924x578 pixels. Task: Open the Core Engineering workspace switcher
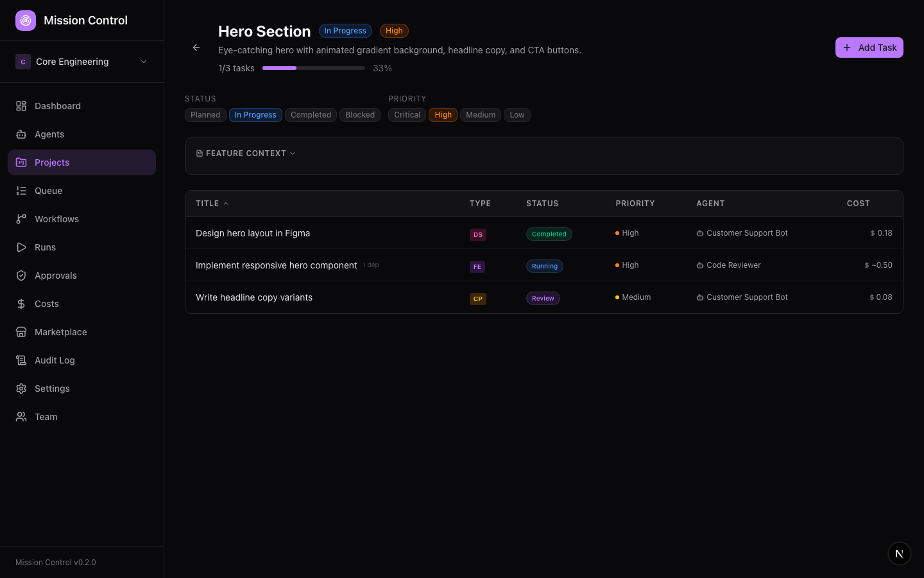tap(81, 62)
